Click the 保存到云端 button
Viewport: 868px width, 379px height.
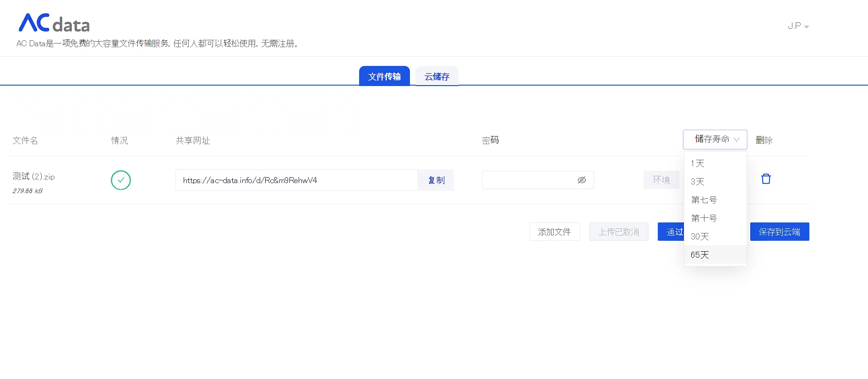click(x=779, y=232)
